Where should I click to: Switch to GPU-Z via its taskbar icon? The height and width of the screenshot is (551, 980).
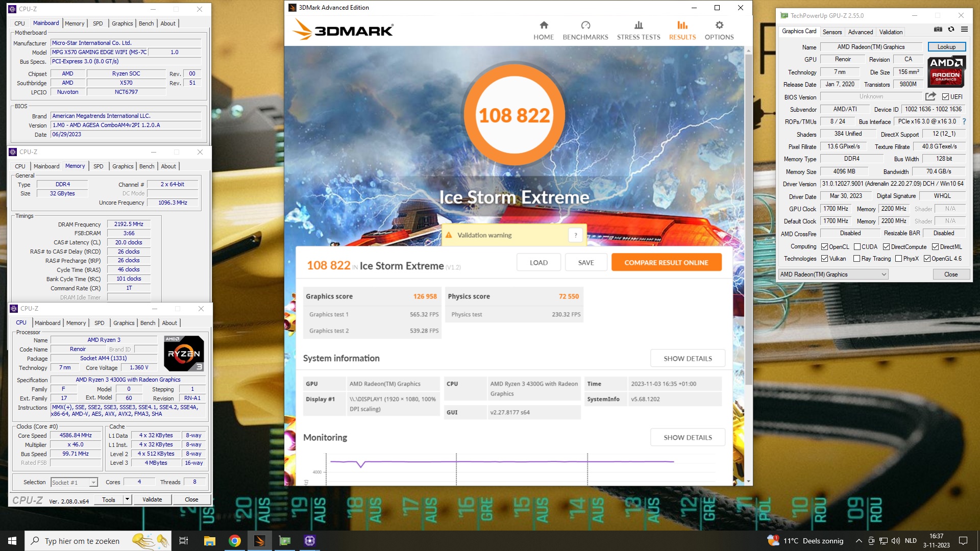[x=285, y=541]
